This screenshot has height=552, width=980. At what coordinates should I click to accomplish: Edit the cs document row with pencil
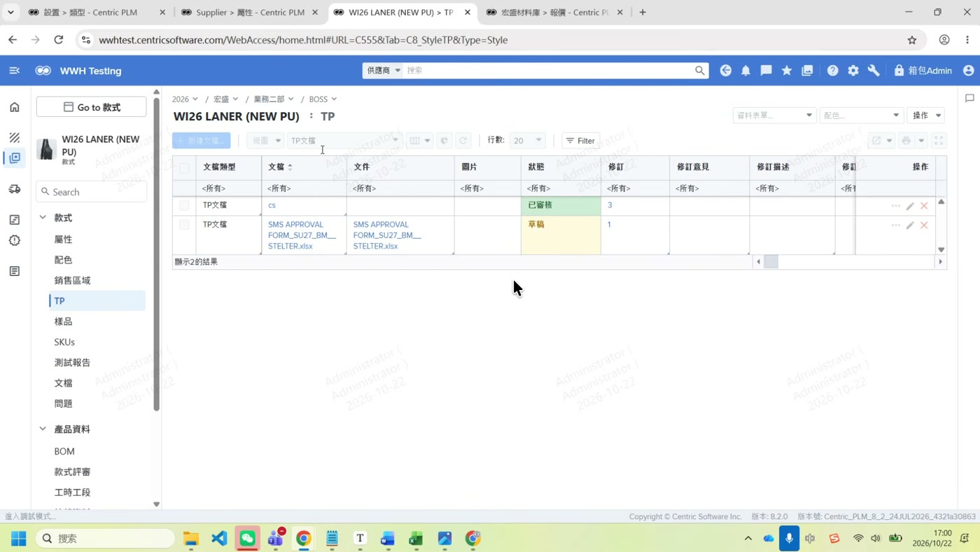click(910, 206)
